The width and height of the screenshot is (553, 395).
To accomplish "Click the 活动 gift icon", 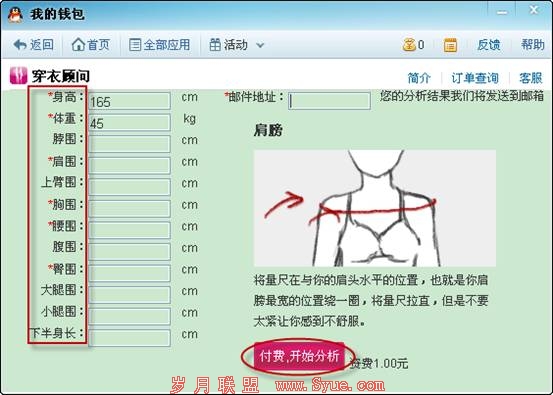I will [x=215, y=45].
